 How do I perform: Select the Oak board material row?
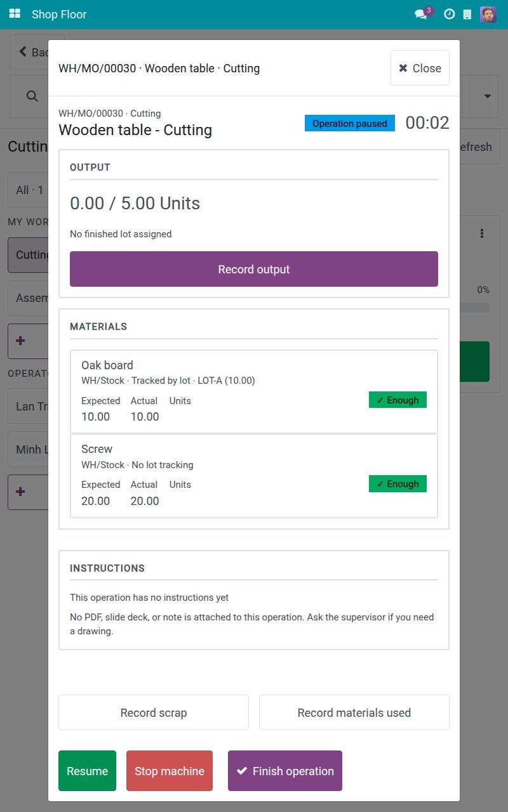click(254, 392)
